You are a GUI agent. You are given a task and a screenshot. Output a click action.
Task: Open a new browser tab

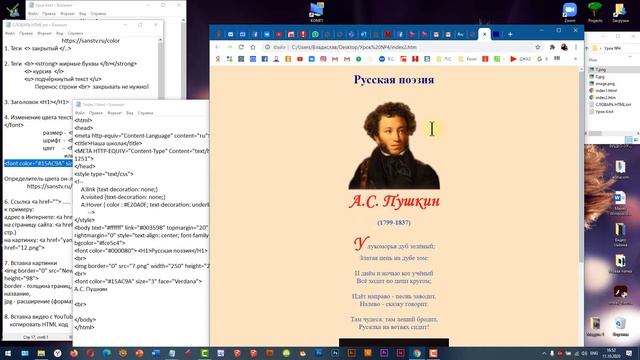tap(510, 34)
